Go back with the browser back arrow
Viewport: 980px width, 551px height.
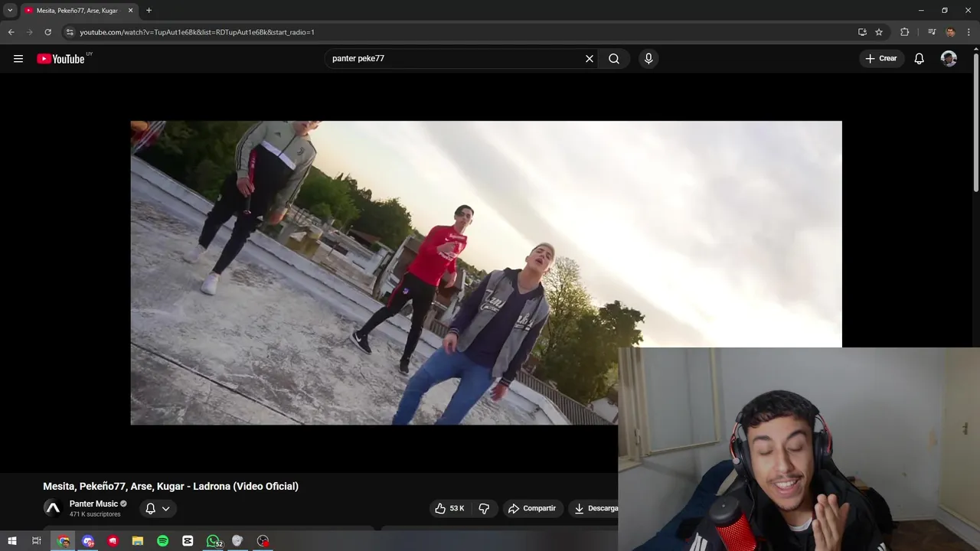tap(11, 32)
